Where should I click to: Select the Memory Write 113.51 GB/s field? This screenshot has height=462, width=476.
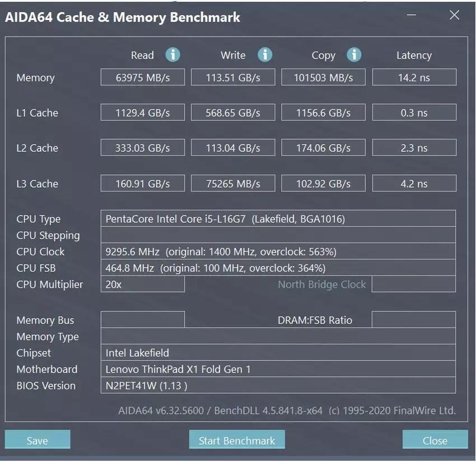233,77
